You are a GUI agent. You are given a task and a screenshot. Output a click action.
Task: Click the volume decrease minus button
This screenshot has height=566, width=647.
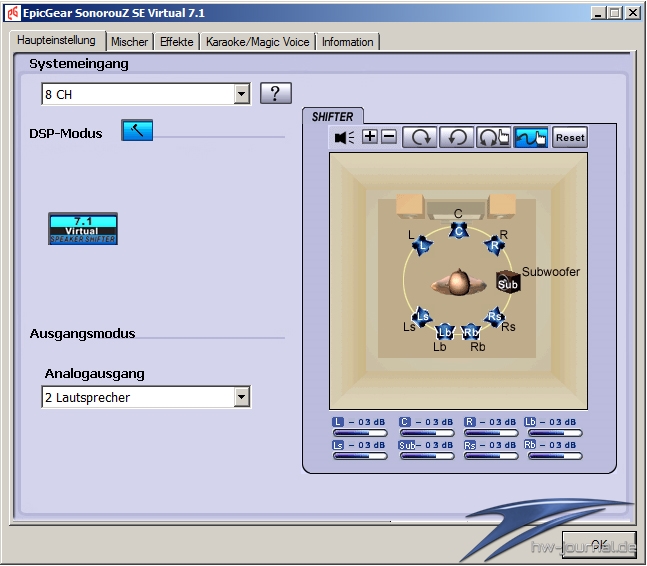[389, 137]
